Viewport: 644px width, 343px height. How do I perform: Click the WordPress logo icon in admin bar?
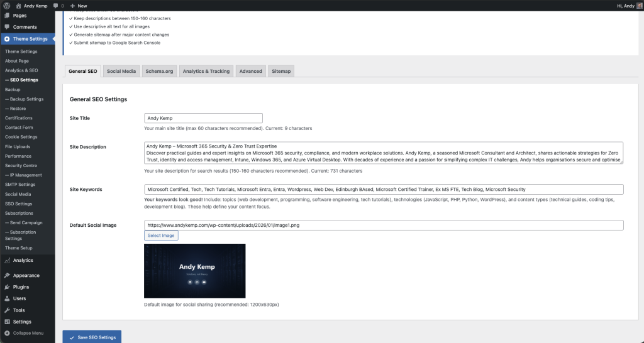tap(6, 5)
